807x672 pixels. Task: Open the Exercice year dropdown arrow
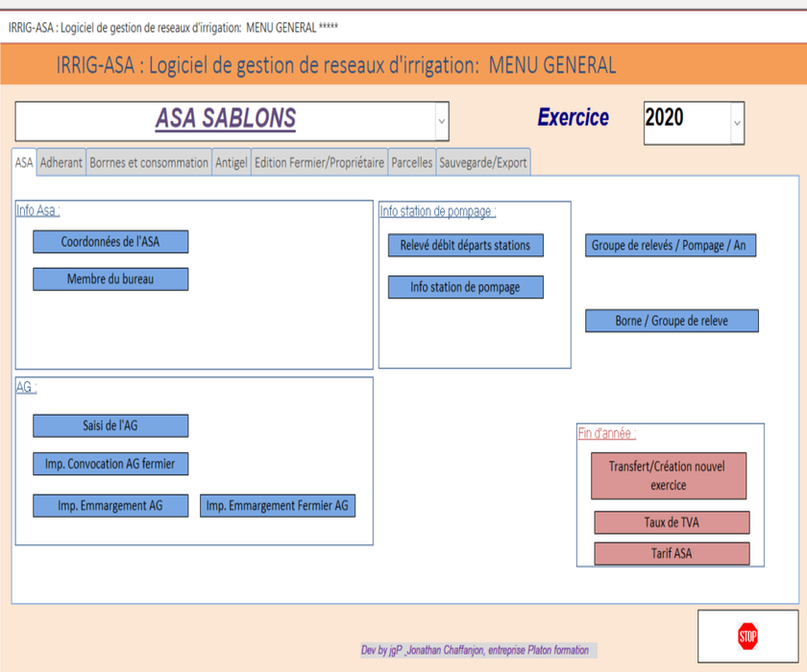click(x=737, y=123)
